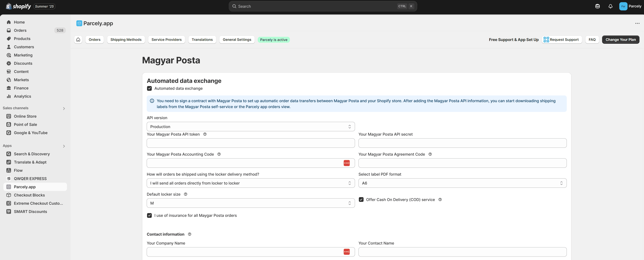Expand the Sales channels section chevron
644x260 pixels.
point(64,108)
